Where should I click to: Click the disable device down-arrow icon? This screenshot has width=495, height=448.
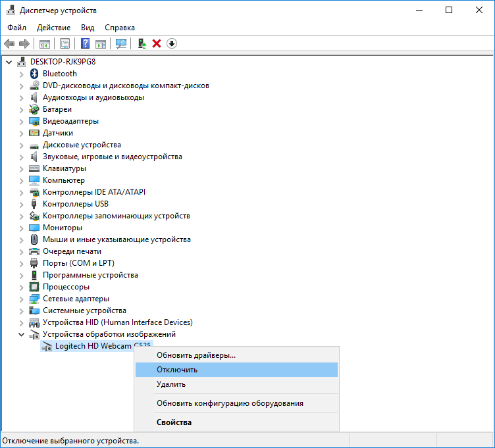172,43
